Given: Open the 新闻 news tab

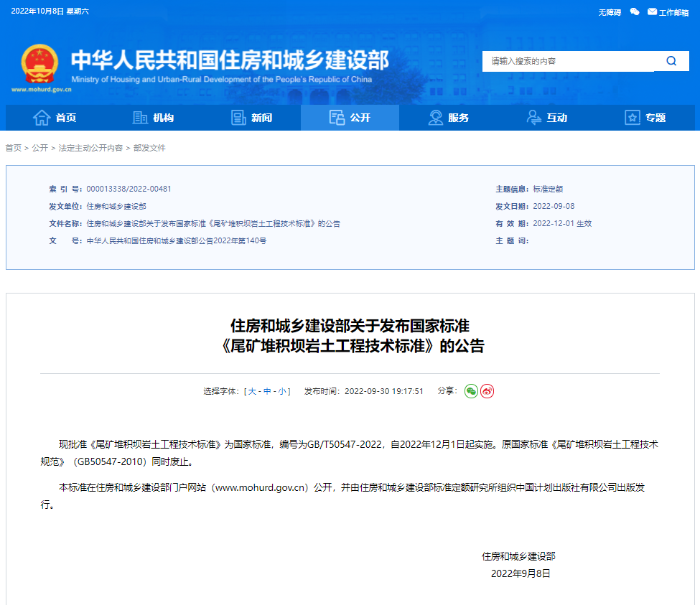Looking at the screenshot, I should tap(252, 118).
